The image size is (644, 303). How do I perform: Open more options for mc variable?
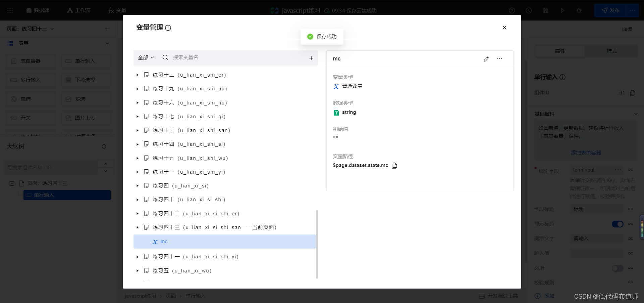pyautogui.click(x=499, y=59)
